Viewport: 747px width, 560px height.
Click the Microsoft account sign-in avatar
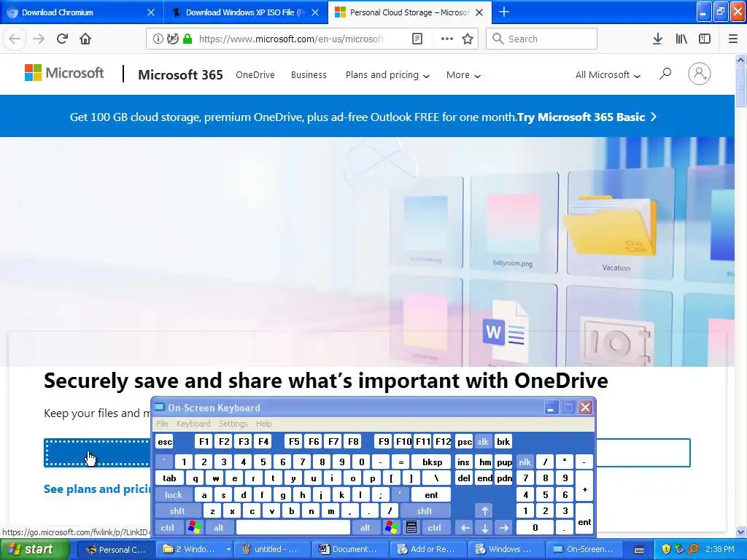point(700,74)
